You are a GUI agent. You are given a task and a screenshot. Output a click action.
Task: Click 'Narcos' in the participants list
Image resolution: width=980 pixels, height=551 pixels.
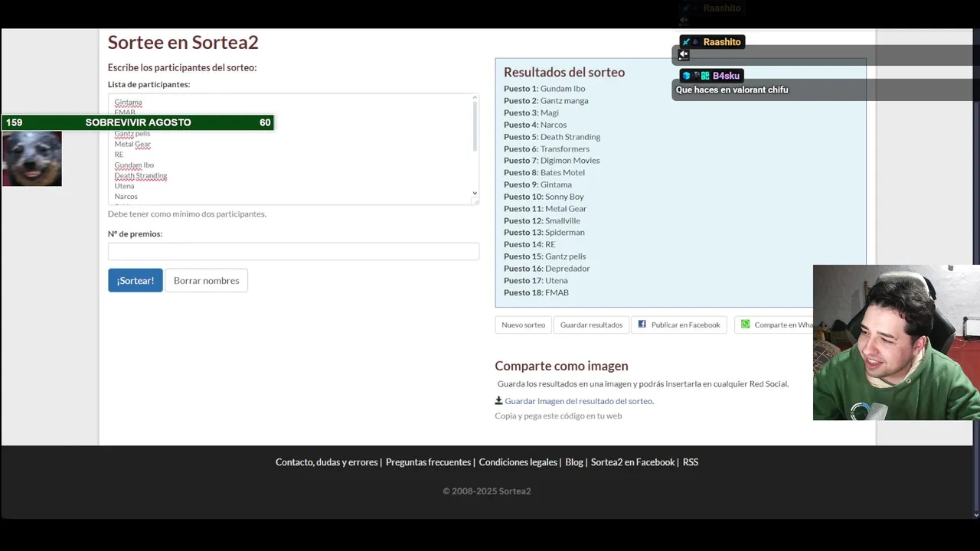click(126, 197)
